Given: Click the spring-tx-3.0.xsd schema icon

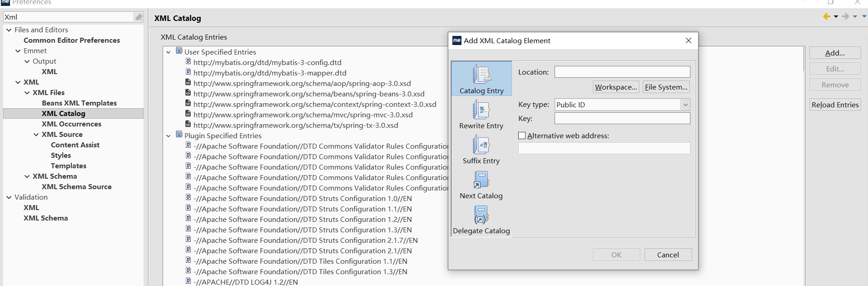Looking at the screenshot, I should click(188, 124).
